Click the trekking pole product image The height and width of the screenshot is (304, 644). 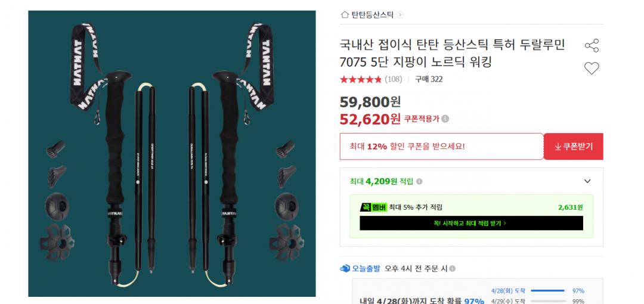pos(172,154)
